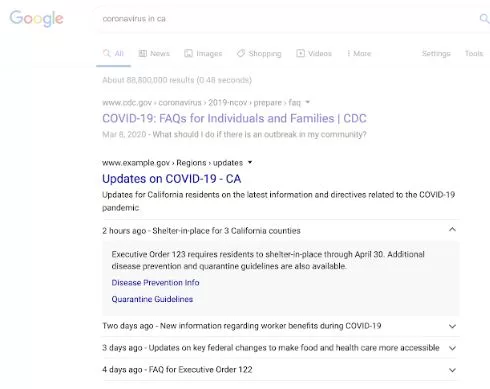Click the search magnifier icon
The height and width of the screenshot is (389, 490).
click(x=484, y=18)
